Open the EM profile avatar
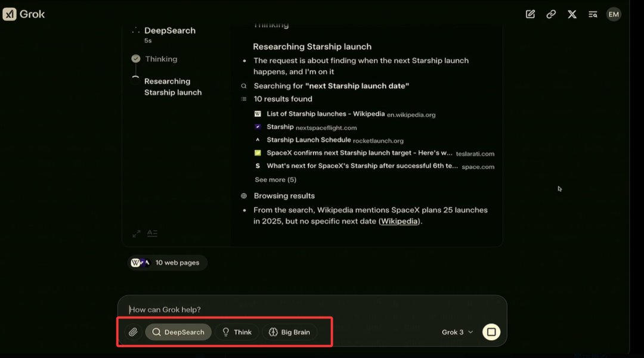Viewport: 644px width, 358px height. (x=614, y=14)
